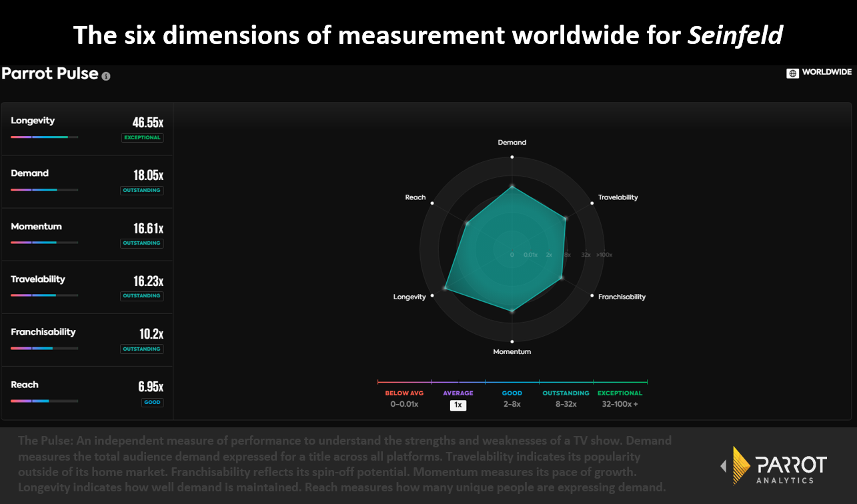This screenshot has height=504, width=857.
Task: Click the 1x average marker box
Action: pyautogui.click(x=458, y=405)
